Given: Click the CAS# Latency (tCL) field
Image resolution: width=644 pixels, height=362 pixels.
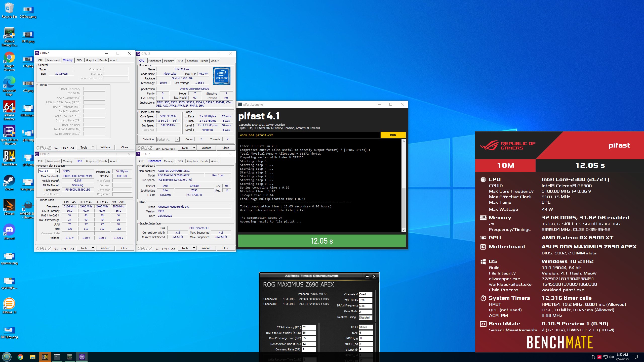Looking at the screenshot, I should [x=309, y=327].
